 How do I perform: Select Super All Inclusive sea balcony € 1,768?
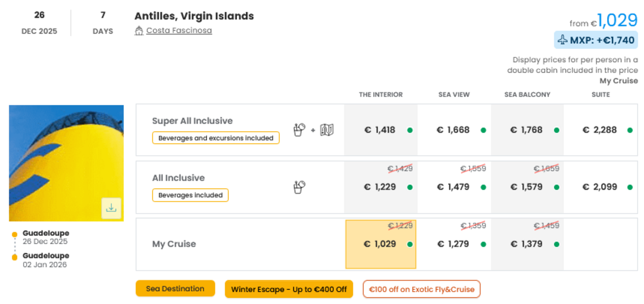coord(527,130)
